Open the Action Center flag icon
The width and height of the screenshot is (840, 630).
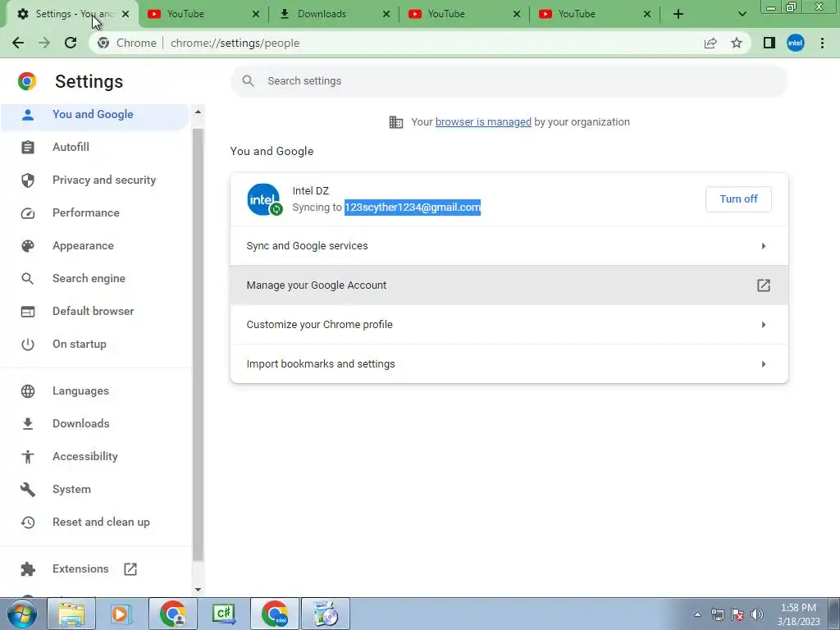point(737,614)
